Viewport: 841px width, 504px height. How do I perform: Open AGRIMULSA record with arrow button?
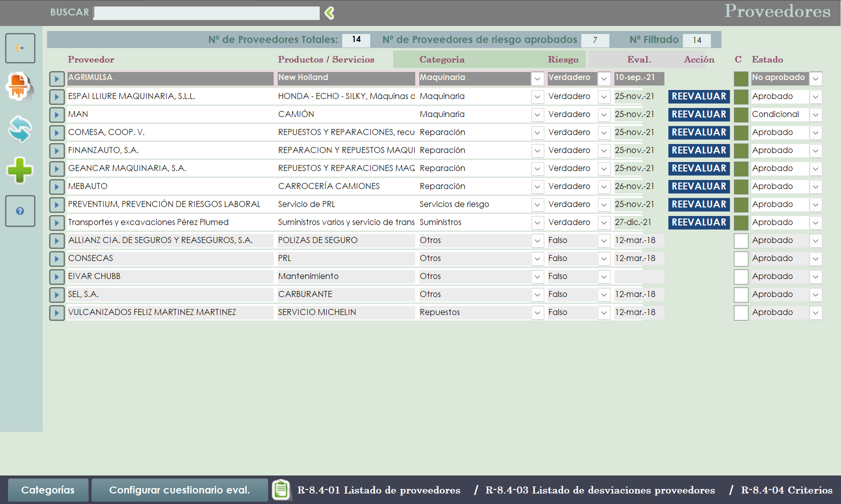pyautogui.click(x=57, y=78)
